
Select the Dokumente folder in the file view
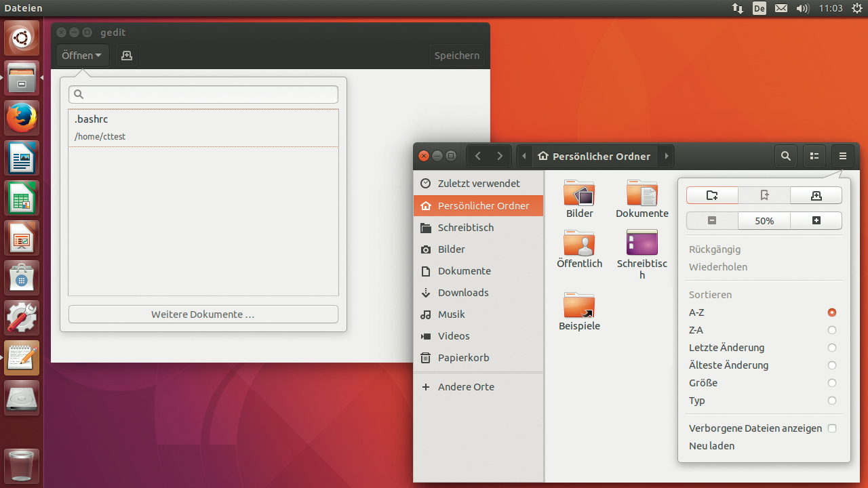pyautogui.click(x=642, y=199)
